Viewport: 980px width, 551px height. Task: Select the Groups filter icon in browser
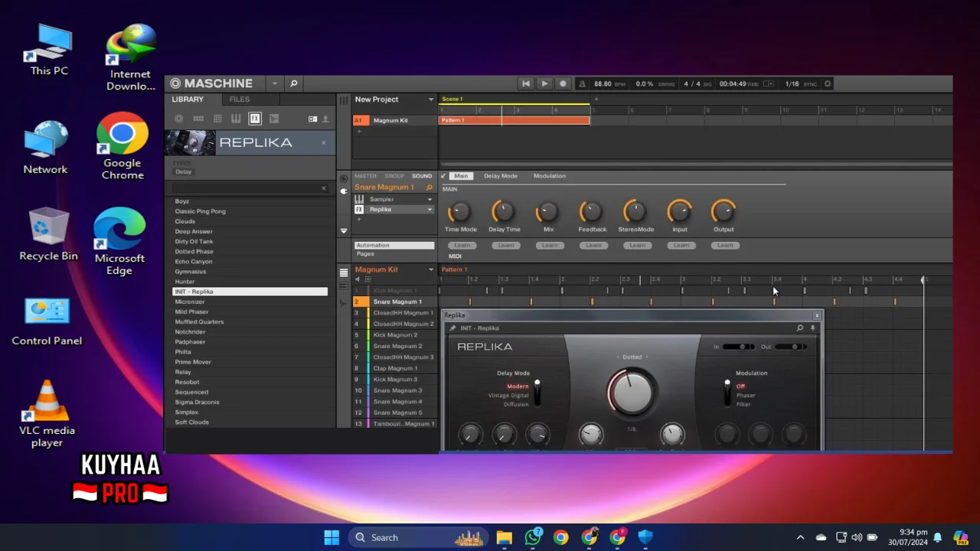point(198,119)
